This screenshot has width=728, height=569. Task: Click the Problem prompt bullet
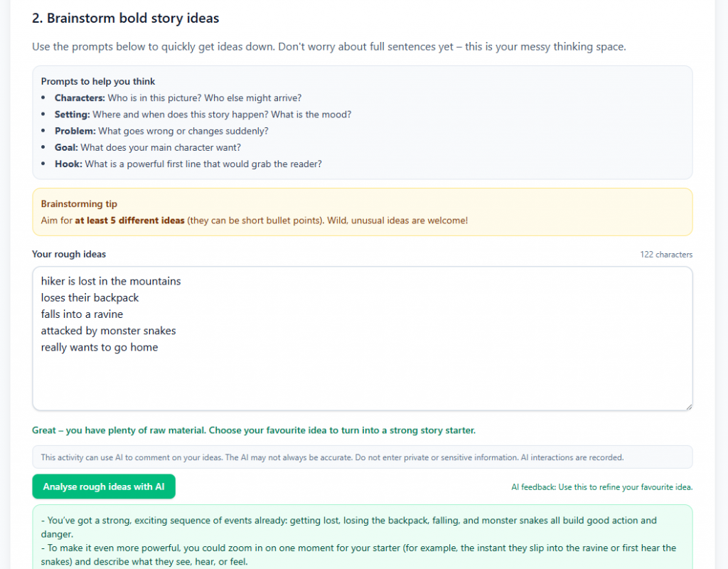click(161, 131)
